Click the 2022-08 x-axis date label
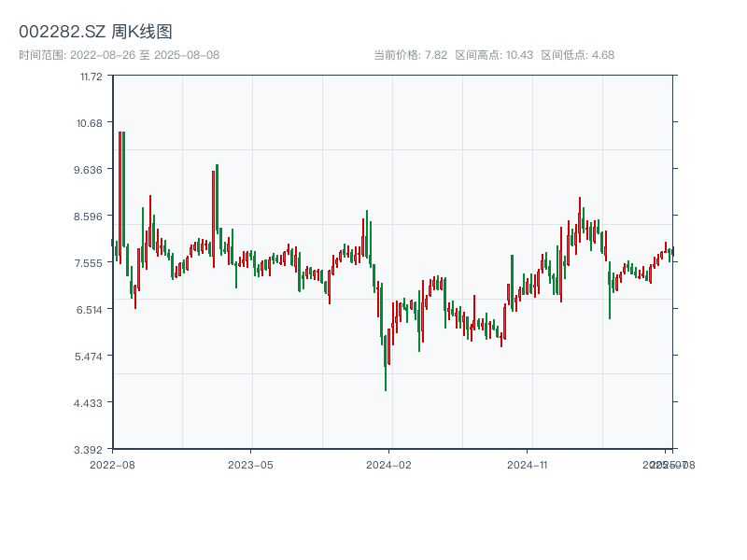This screenshot has width=747, height=560. 112,464
